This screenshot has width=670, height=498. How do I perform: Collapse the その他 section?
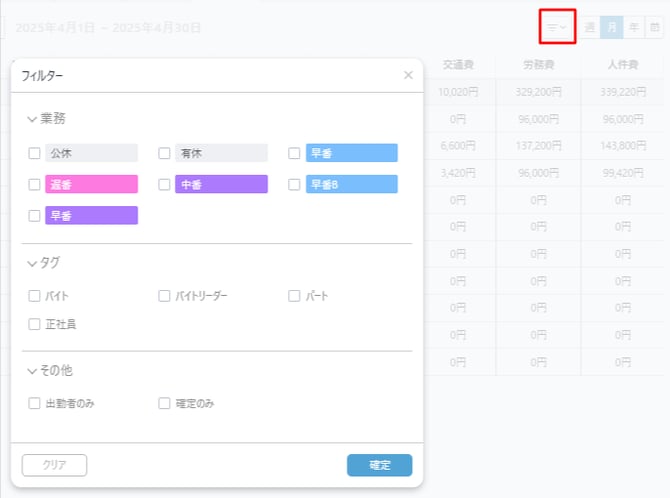[x=33, y=371]
